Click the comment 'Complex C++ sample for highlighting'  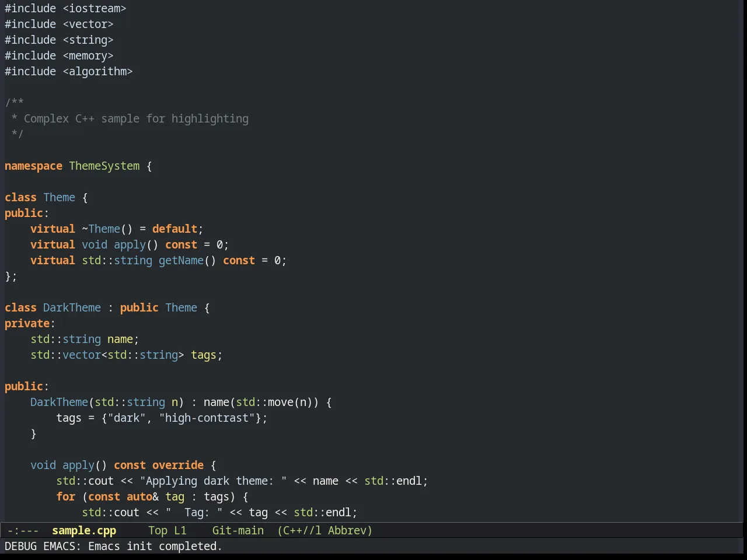pyautogui.click(x=136, y=119)
